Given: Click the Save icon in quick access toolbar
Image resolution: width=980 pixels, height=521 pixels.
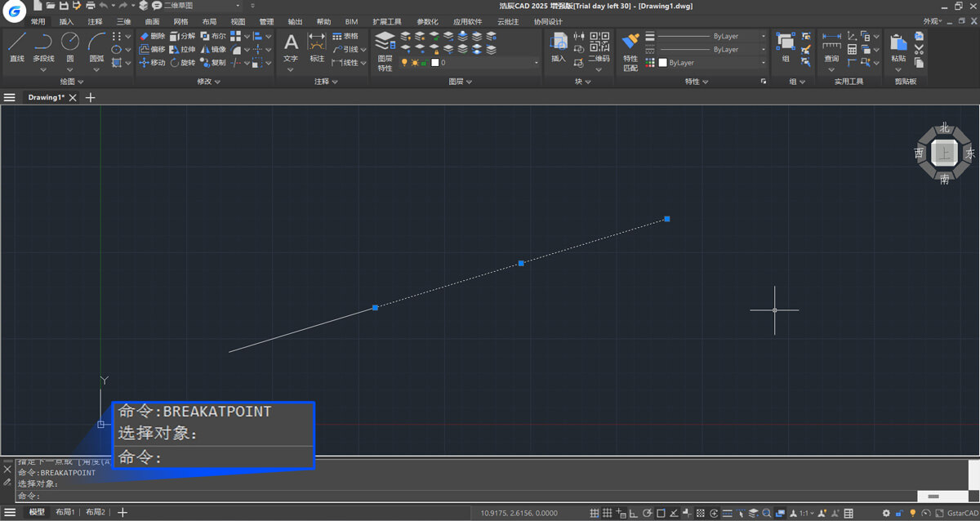Looking at the screenshot, I should [x=64, y=6].
